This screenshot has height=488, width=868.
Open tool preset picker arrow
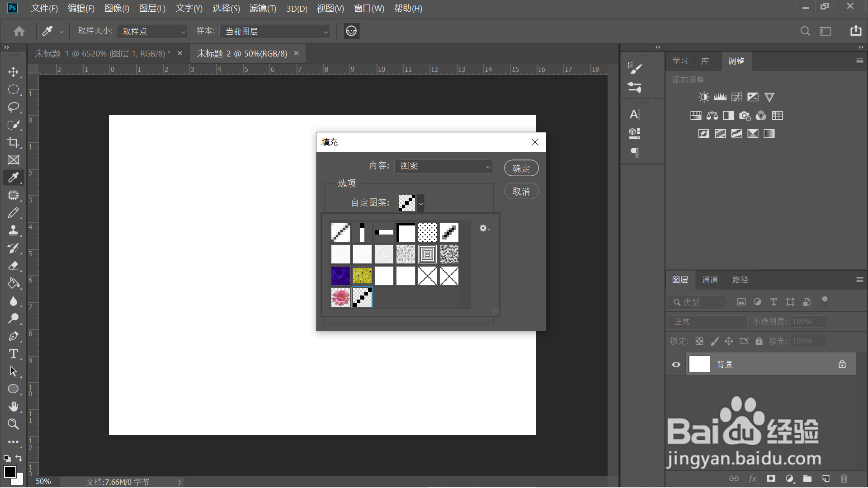(61, 32)
